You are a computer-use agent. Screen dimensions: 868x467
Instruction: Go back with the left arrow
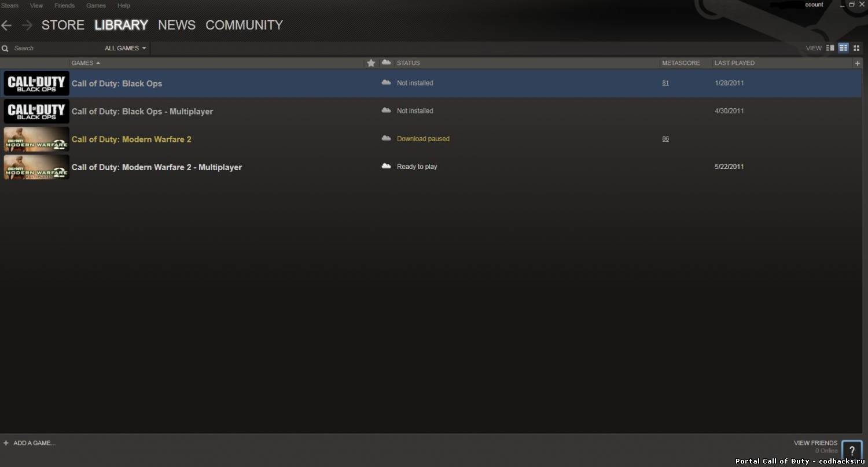click(6, 25)
